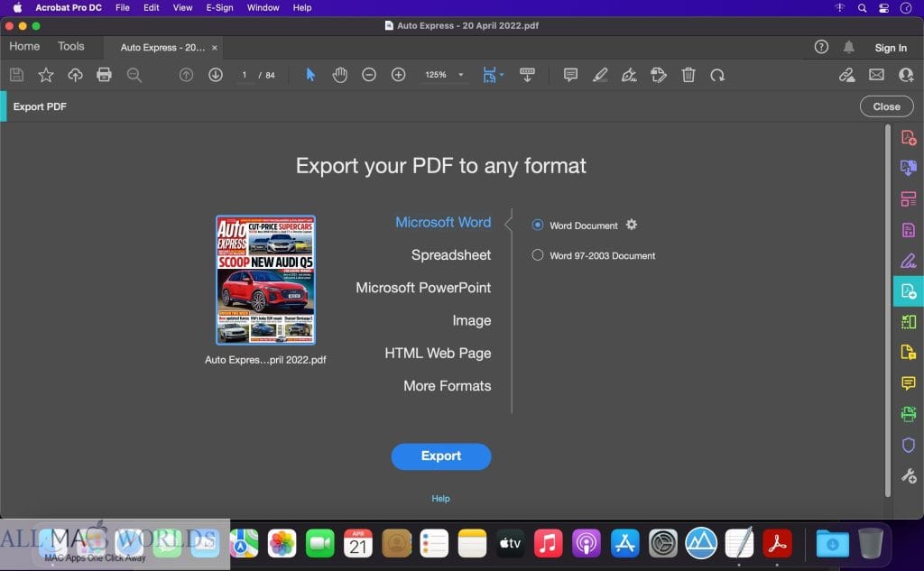Select the Word Document radio button

(x=538, y=225)
